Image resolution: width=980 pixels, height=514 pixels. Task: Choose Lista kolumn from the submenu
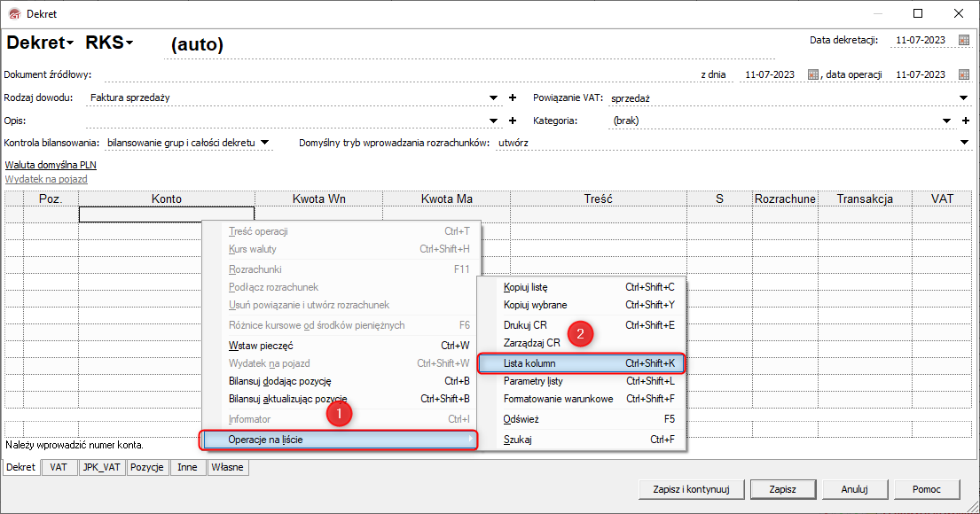point(581,363)
